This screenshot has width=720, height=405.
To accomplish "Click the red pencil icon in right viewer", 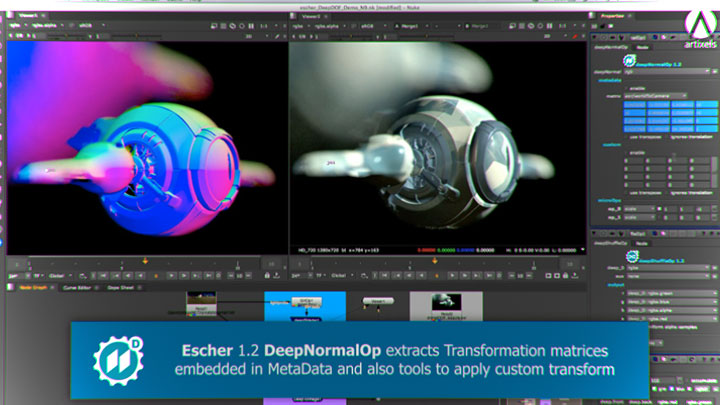I will 574,36.
